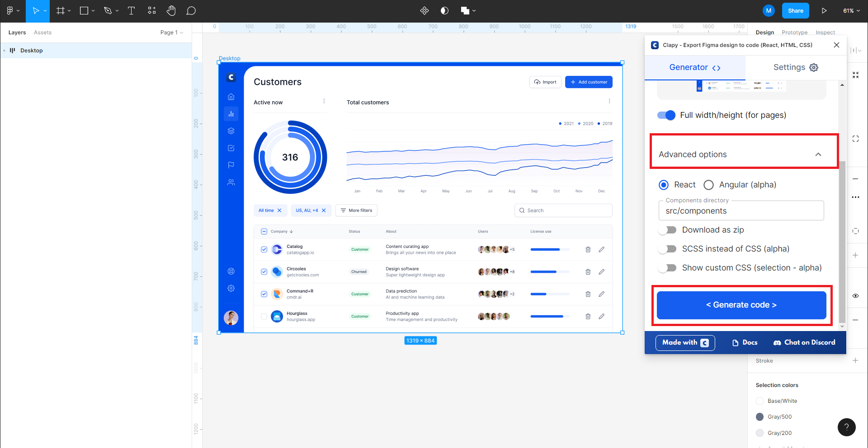Select the Move tool
Screen dimensions: 868x448
click(36, 10)
